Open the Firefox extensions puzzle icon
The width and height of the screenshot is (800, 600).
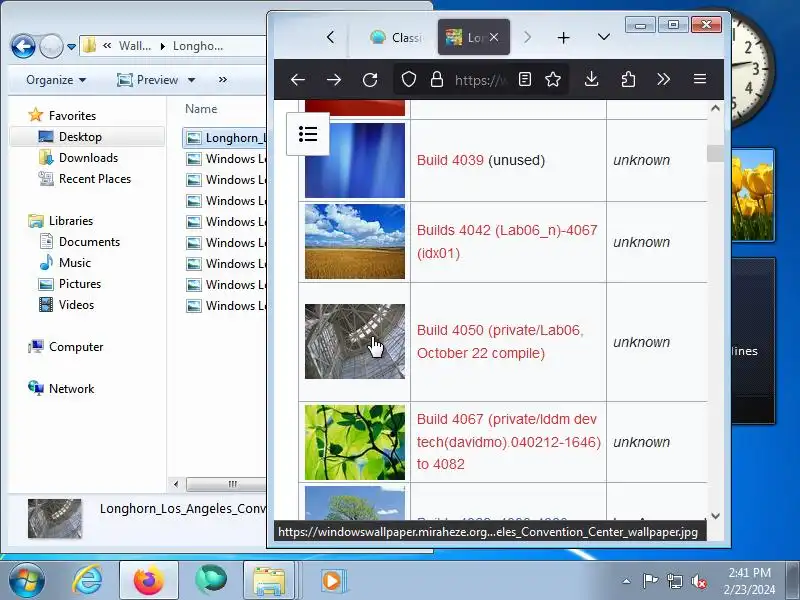click(x=628, y=79)
